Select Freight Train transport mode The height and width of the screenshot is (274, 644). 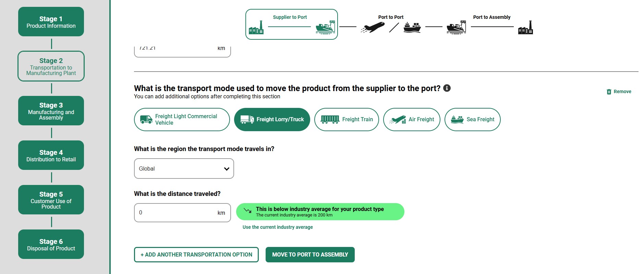pos(347,120)
